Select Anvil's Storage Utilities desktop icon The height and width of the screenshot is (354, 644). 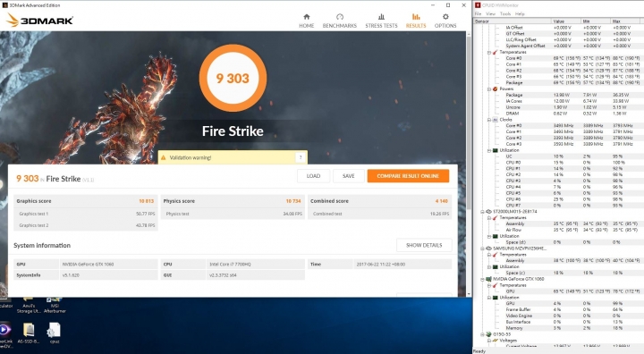tap(29, 307)
